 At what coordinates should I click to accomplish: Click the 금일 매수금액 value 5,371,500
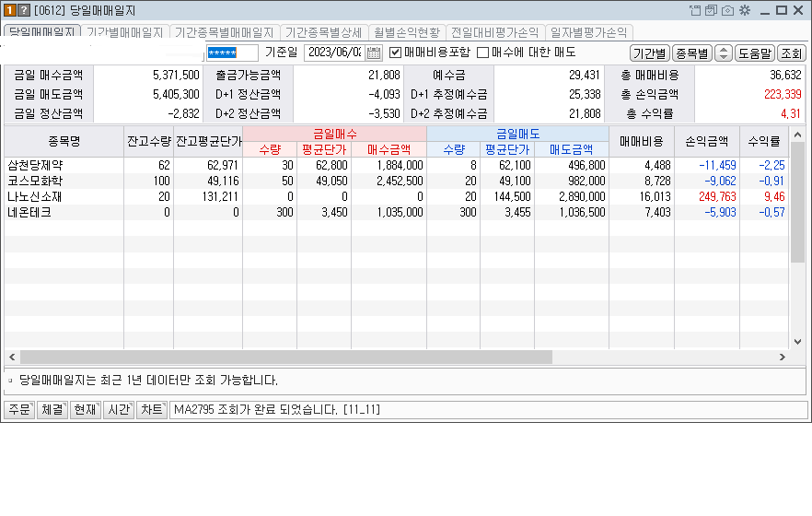click(176, 76)
